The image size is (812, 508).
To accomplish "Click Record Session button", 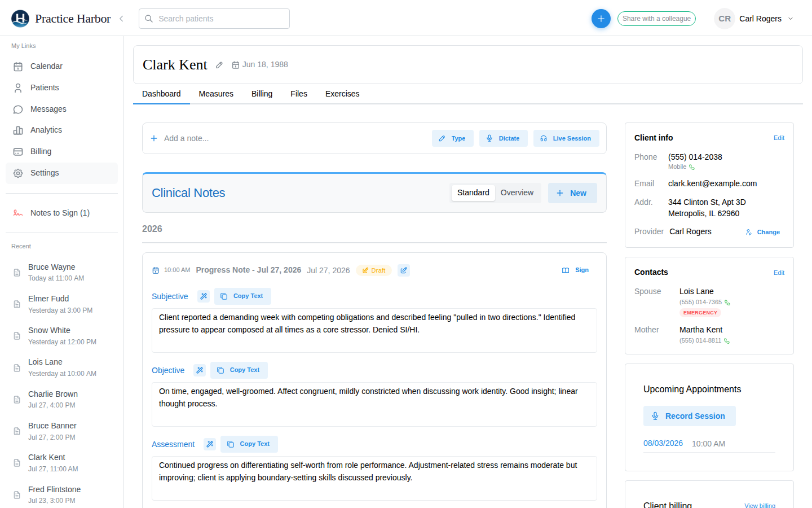I will tap(690, 416).
